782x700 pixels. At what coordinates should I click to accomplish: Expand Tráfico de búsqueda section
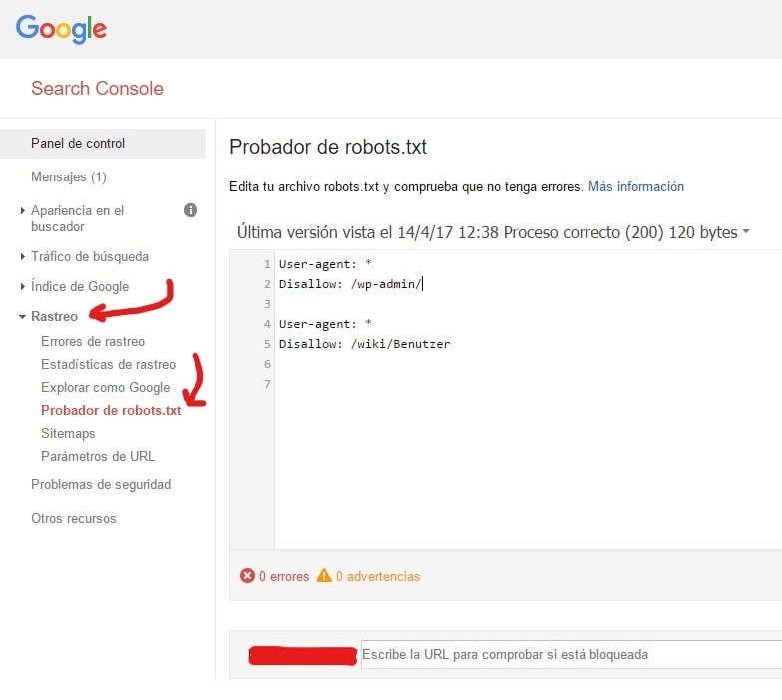[89, 256]
